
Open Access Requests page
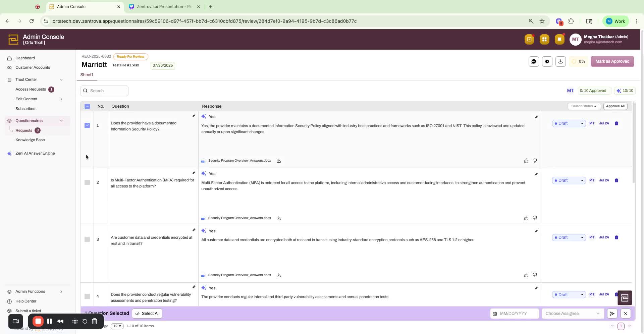[31, 90]
